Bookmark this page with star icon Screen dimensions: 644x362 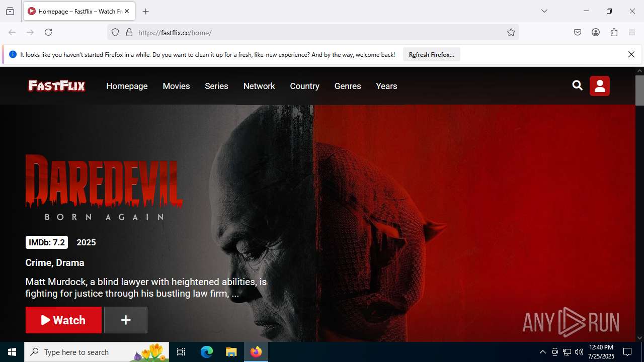(x=511, y=32)
